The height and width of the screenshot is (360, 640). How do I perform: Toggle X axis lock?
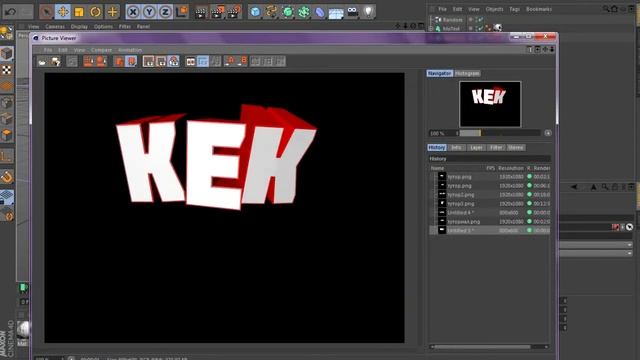(x=133, y=12)
